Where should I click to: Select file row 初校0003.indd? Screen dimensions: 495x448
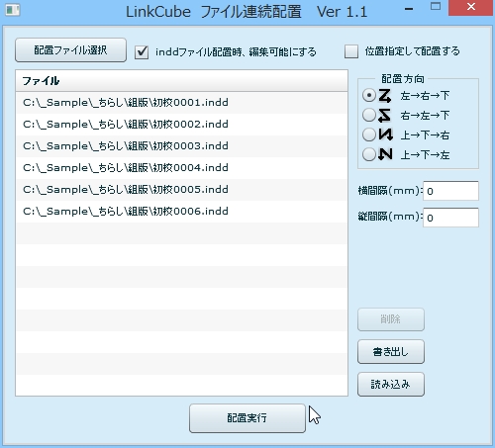coord(181,146)
